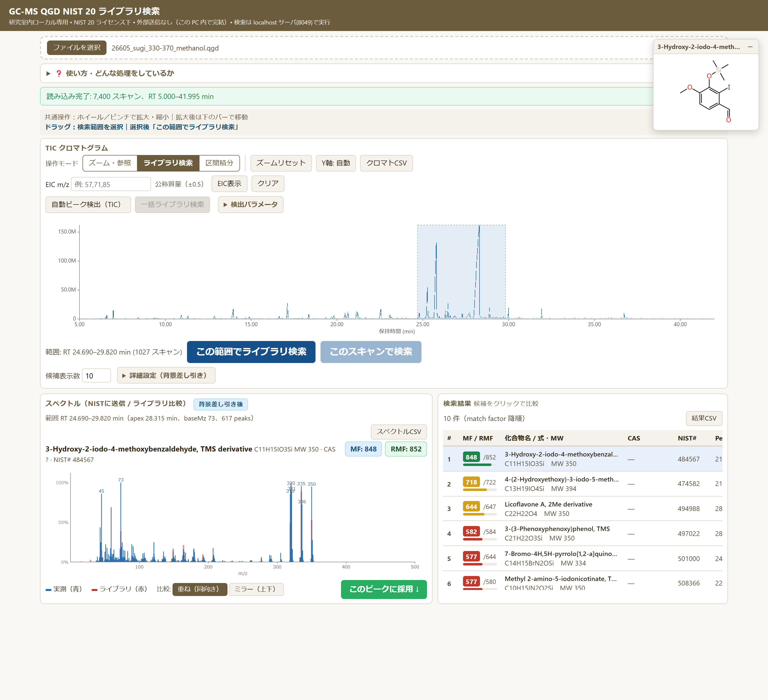This screenshot has width=768, height=700.
Task: Switch the mode to ズーム・参照
Action: pyautogui.click(x=110, y=163)
